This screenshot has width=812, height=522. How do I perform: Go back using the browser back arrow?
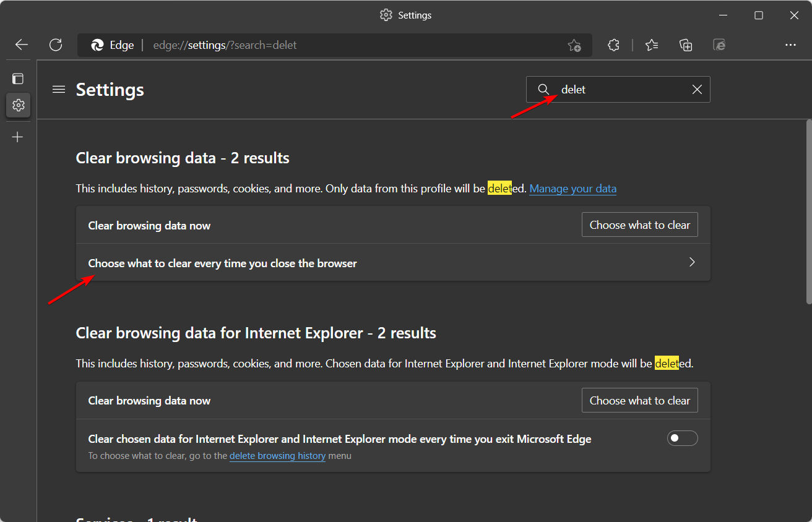click(x=22, y=45)
